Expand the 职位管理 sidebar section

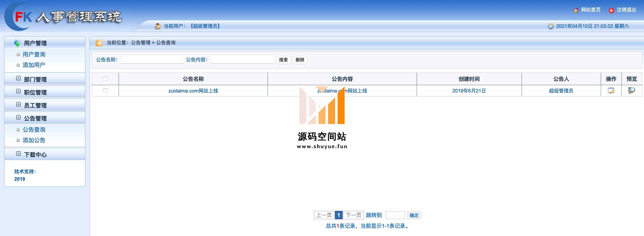click(x=35, y=92)
